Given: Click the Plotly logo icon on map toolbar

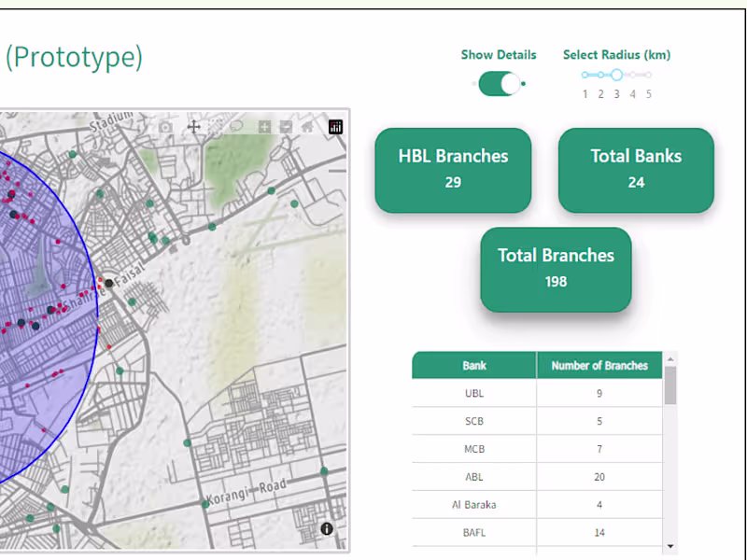Looking at the screenshot, I should [x=336, y=127].
